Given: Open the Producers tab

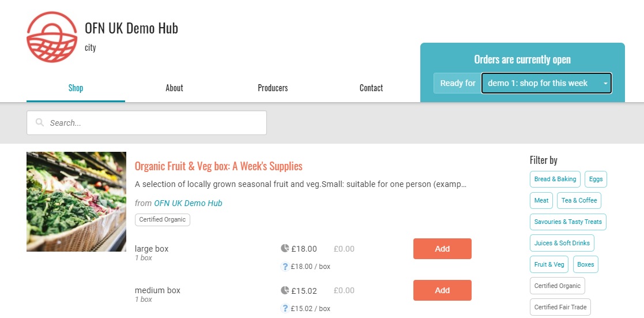Looking at the screenshot, I should point(273,88).
